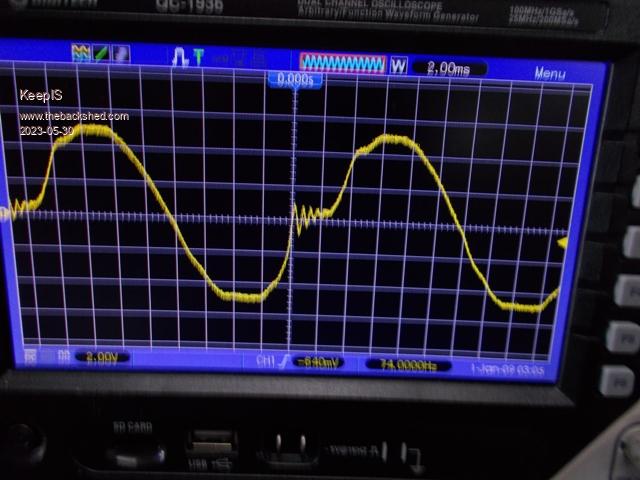Click the yellow trigger level arrow marker
The image size is (640, 480).
(x=562, y=242)
